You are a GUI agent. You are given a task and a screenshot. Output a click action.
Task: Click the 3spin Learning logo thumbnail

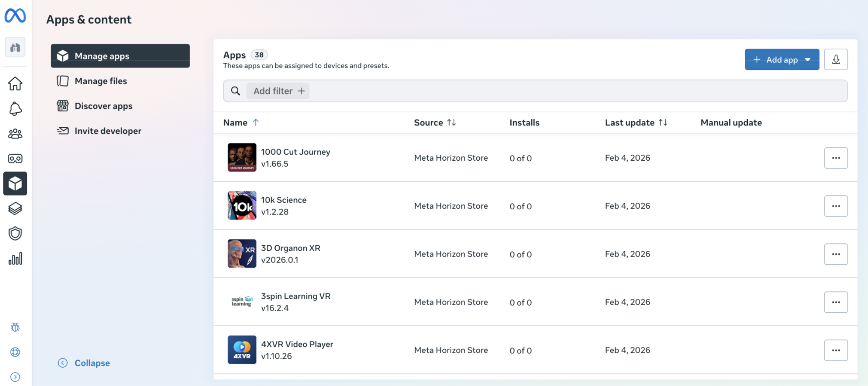coord(242,302)
